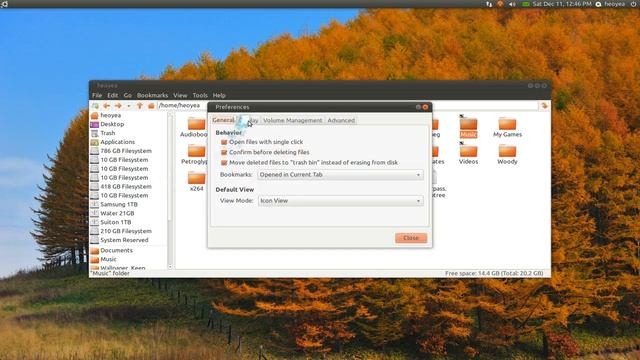Go up to parent folder icon

point(140,106)
